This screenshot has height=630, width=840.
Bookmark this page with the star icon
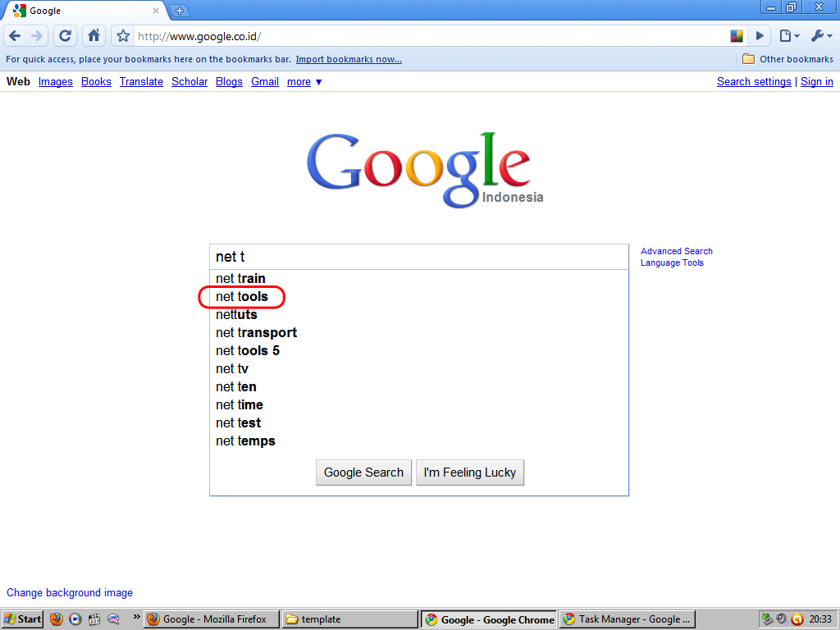coord(123,36)
